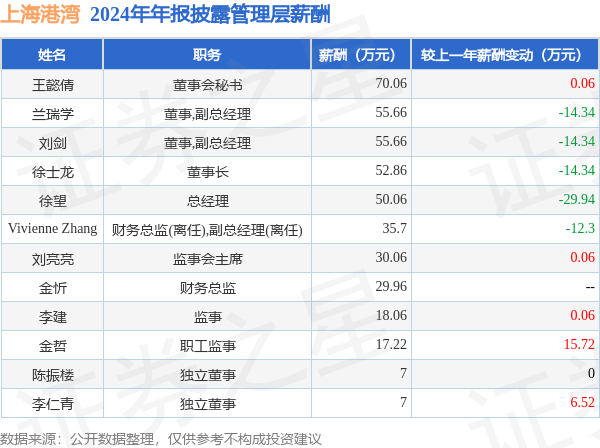The image size is (600, 448).
Task: Click salary 7 in 陈振楼 row
Action: click(403, 374)
